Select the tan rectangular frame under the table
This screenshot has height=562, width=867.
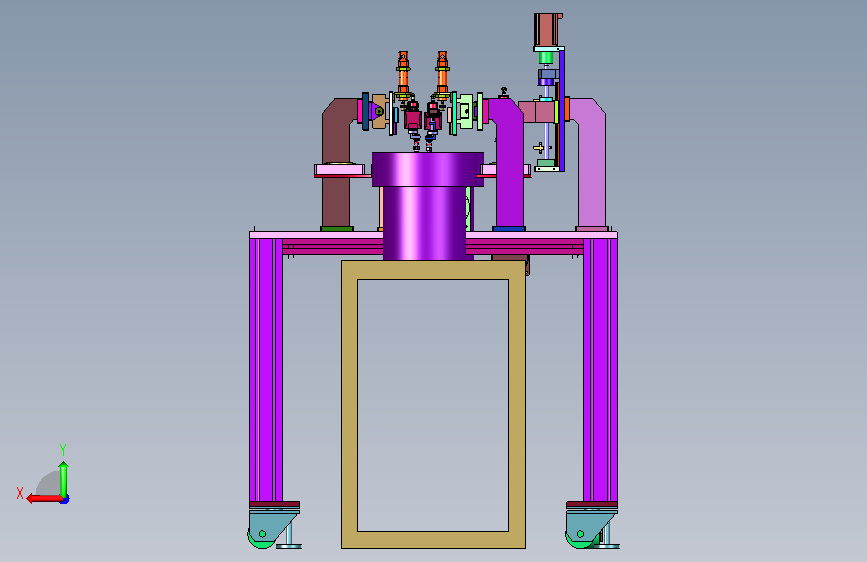tap(433, 270)
